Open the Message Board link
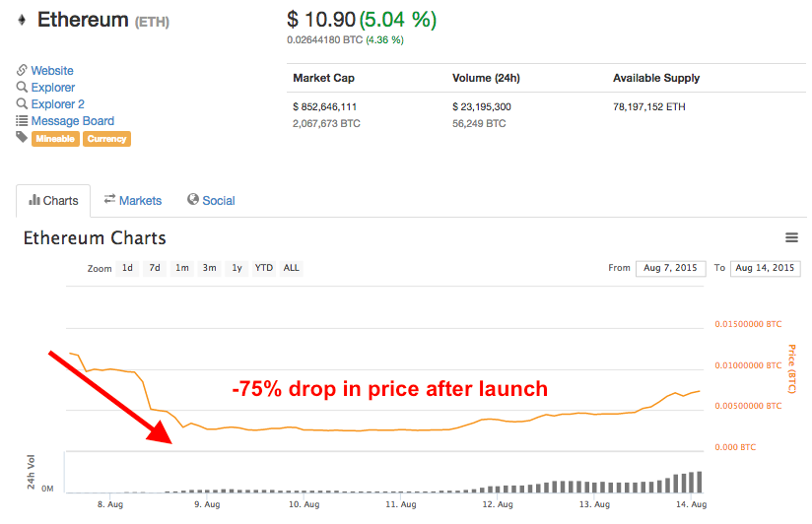Viewport: 812px width, 524px height. [x=73, y=120]
